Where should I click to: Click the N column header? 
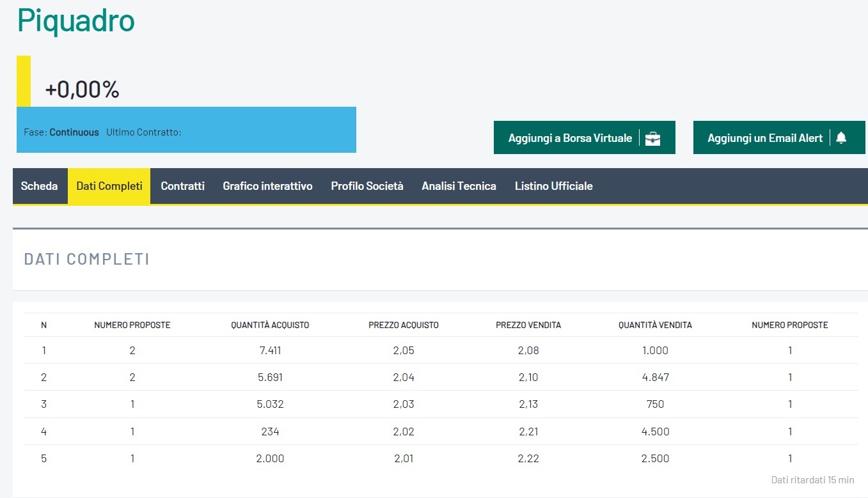(43, 325)
